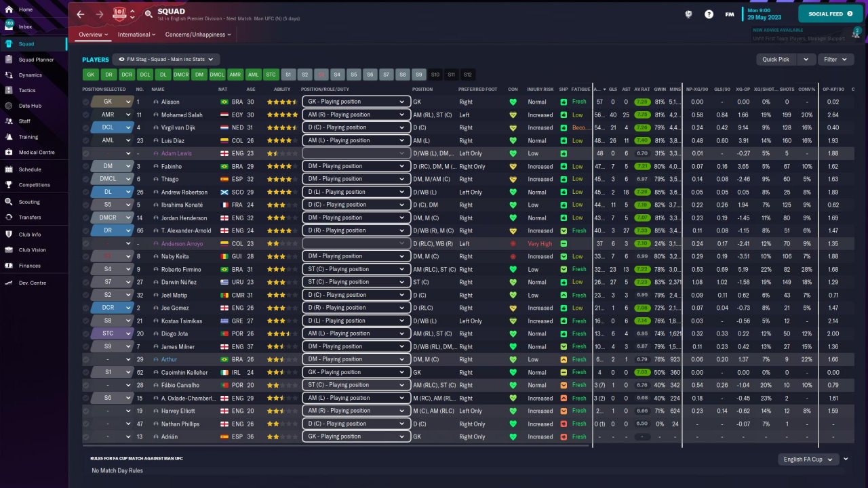Open the International tab menu
The image size is (868, 488).
[x=137, y=35]
